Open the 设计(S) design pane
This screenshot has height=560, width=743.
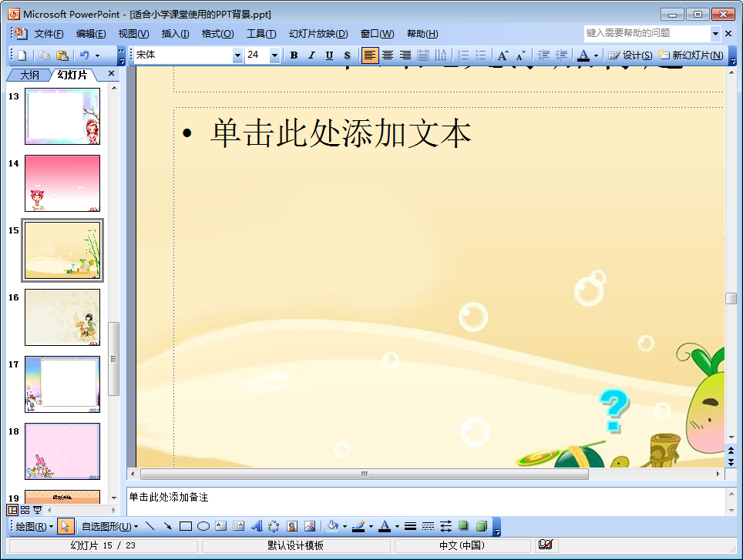(630, 55)
